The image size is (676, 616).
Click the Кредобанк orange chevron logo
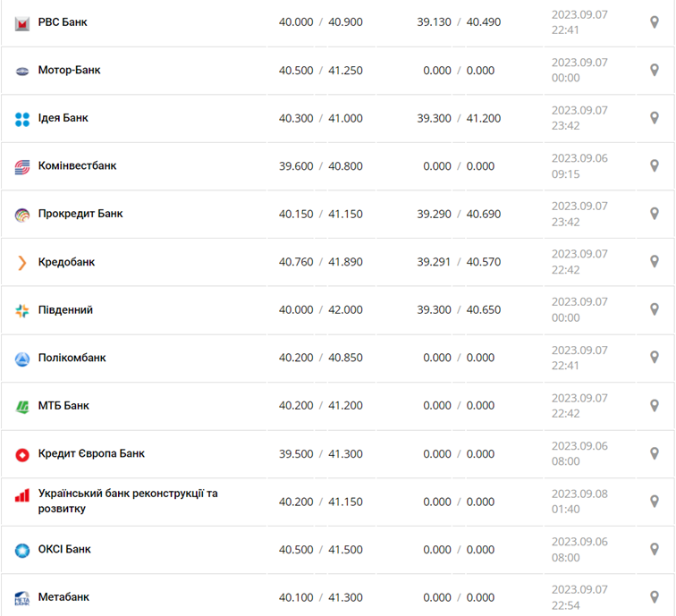tap(22, 263)
